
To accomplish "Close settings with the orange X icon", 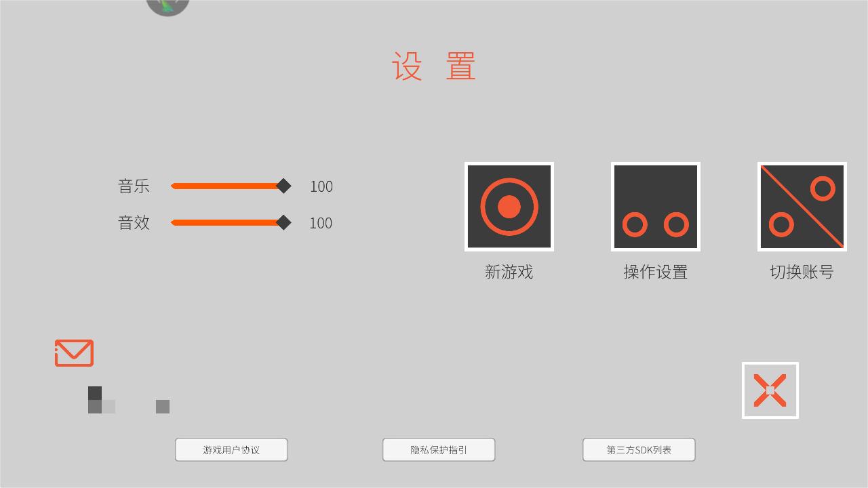I will point(770,390).
